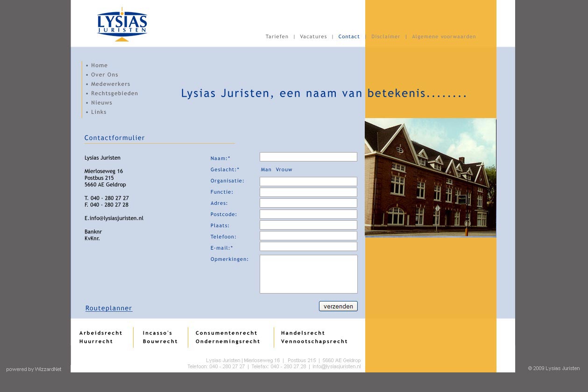
Task: Open Over Ons in the side menu
Action: pos(105,75)
